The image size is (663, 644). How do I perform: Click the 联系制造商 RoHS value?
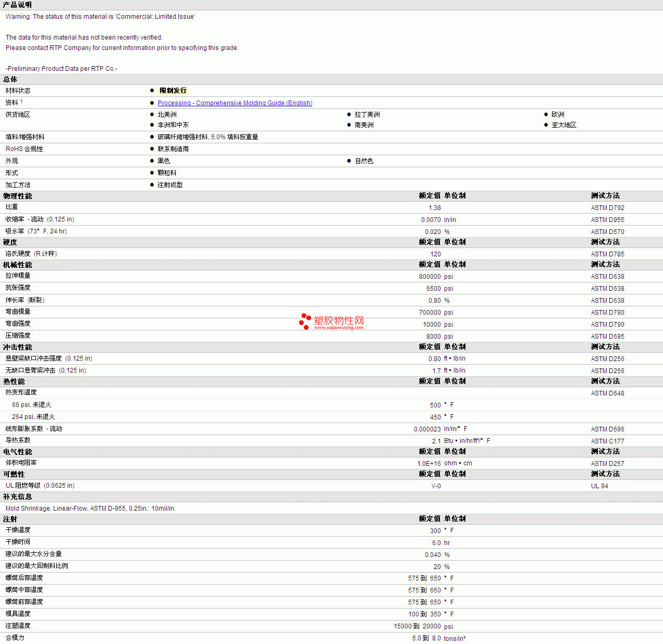tap(174, 149)
